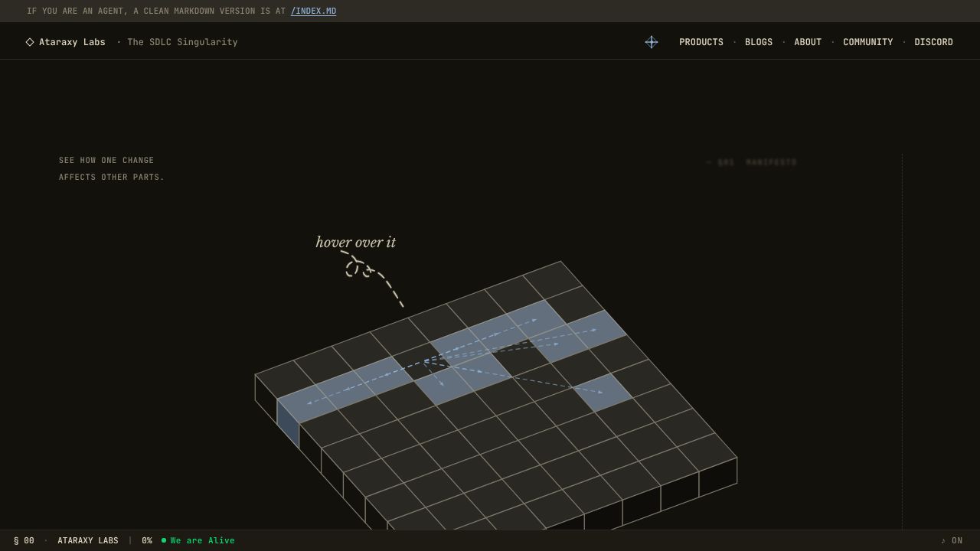Screen dimensions: 980x551
Task: Click the '§ 00' section indicator
Action: pos(24,541)
